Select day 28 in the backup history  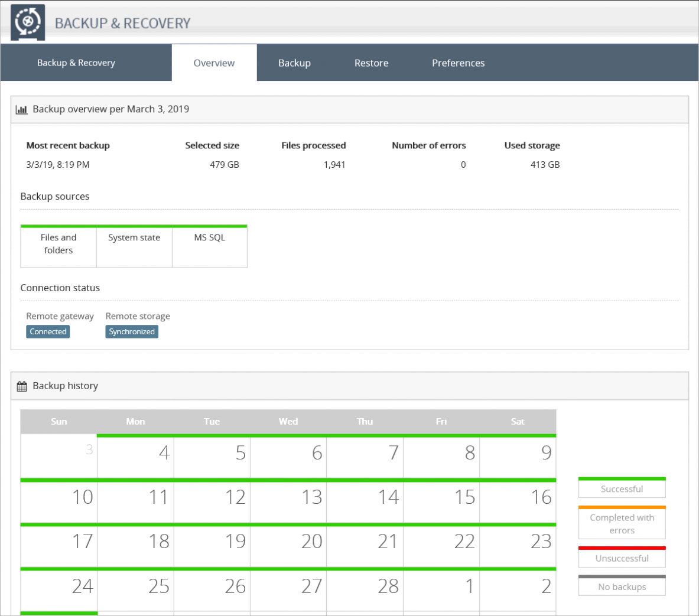pyautogui.click(x=365, y=590)
